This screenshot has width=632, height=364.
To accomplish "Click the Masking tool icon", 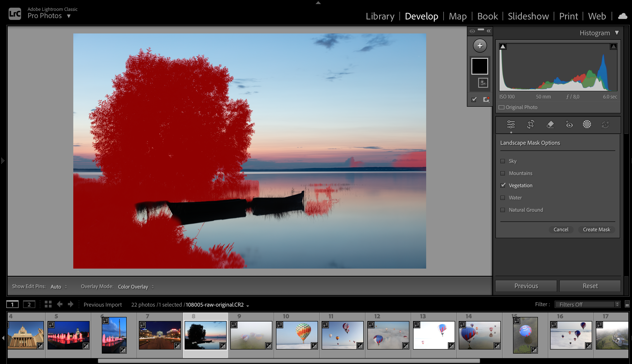I will [587, 124].
